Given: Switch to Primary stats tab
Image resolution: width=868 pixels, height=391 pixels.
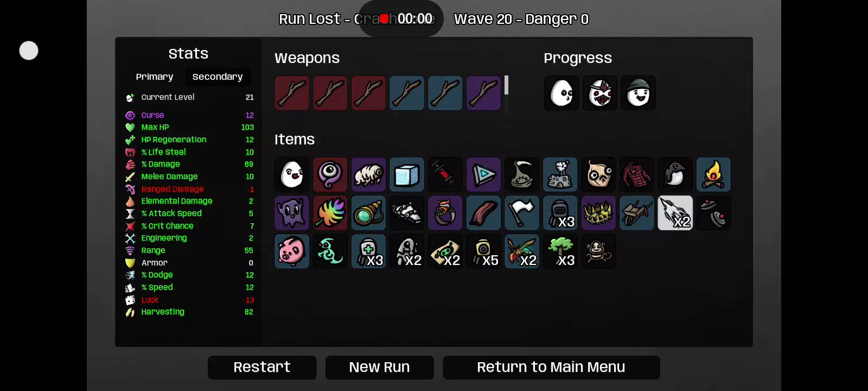Looking at the screenshot, I should tap(155, 77).
